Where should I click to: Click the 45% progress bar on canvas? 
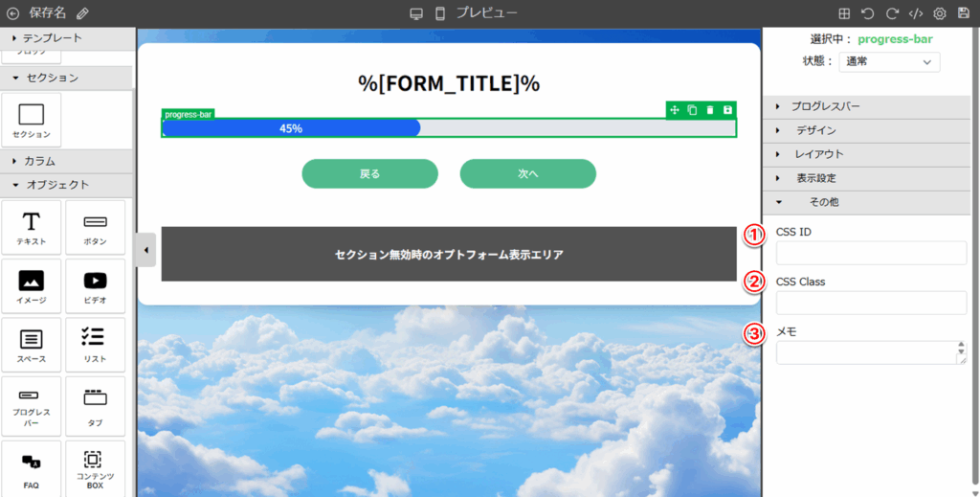click(x=291, y=128)
